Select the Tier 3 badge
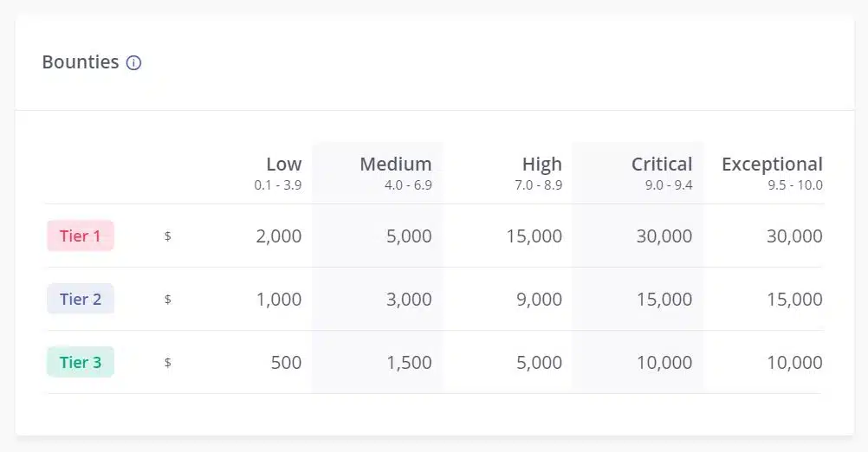 [81, 362]
